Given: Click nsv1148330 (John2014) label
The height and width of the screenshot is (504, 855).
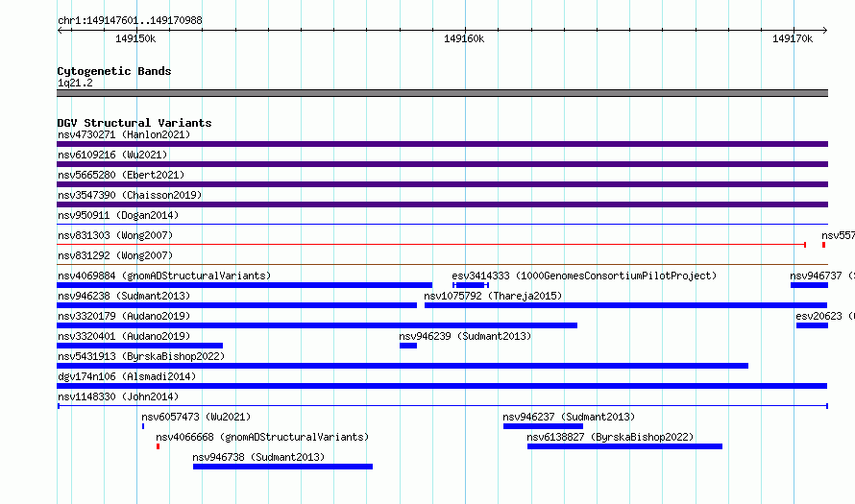Looking at the screenshot, I should 118,396.
